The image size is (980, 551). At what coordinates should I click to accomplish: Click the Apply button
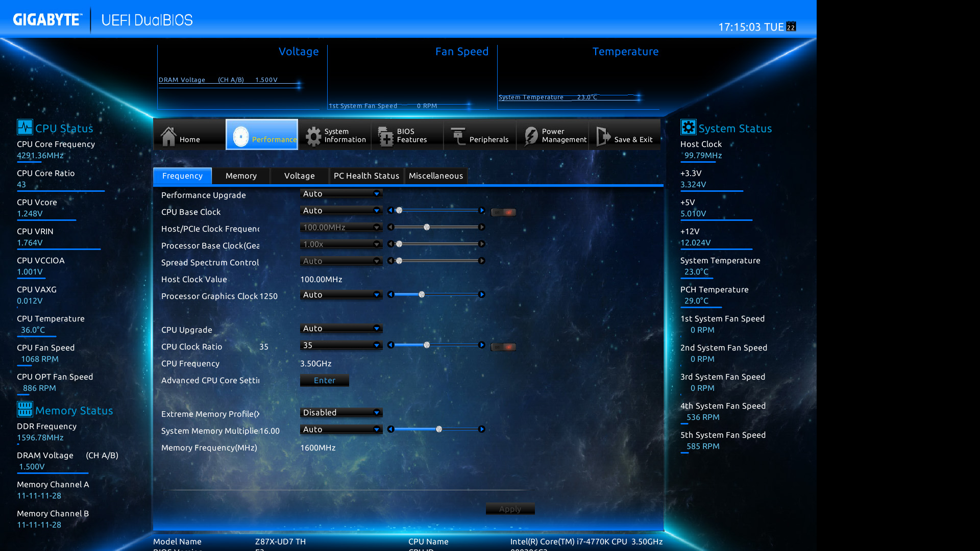(x=510, y=509)
